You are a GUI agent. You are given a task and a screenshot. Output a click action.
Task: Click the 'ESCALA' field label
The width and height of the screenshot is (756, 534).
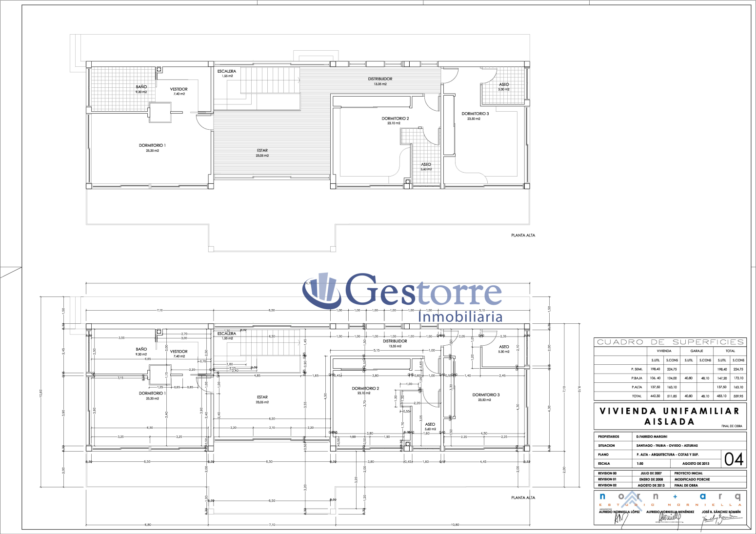coord(604,464)
